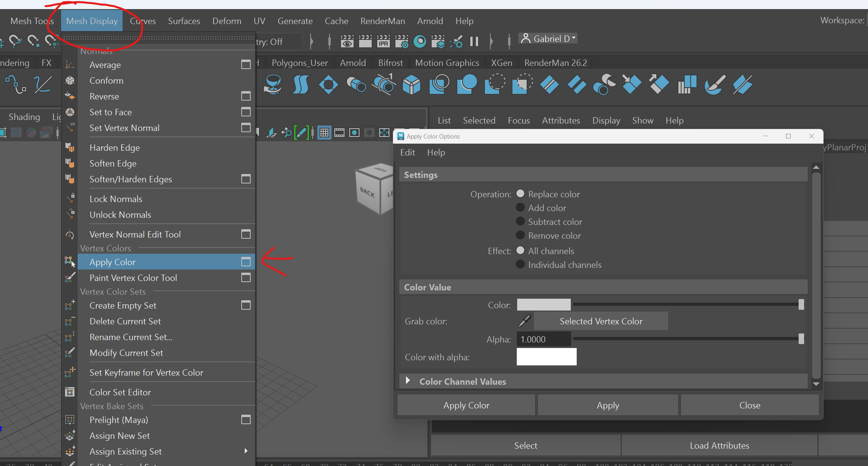The height and width of the screenshot is (466, 868).
Task: Choose the Subtract color radio button
Action: 520,221
